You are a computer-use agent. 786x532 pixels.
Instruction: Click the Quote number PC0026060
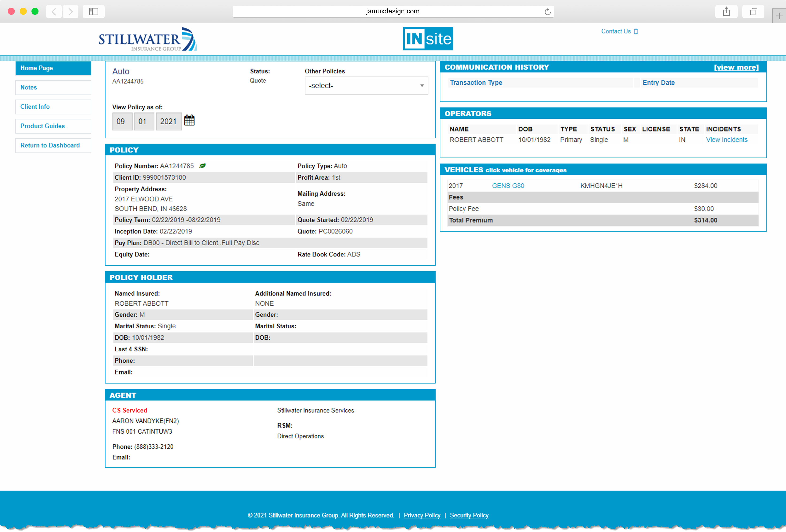(x=335, y=231)
